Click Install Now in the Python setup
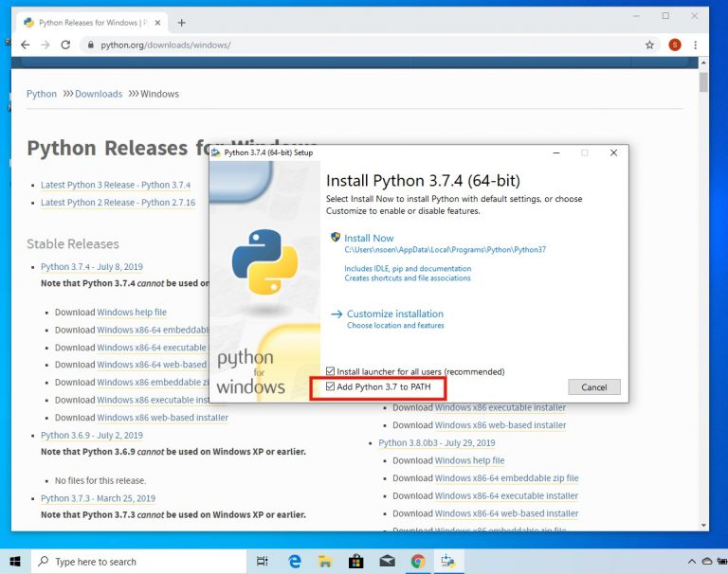 tap(369, 239)
